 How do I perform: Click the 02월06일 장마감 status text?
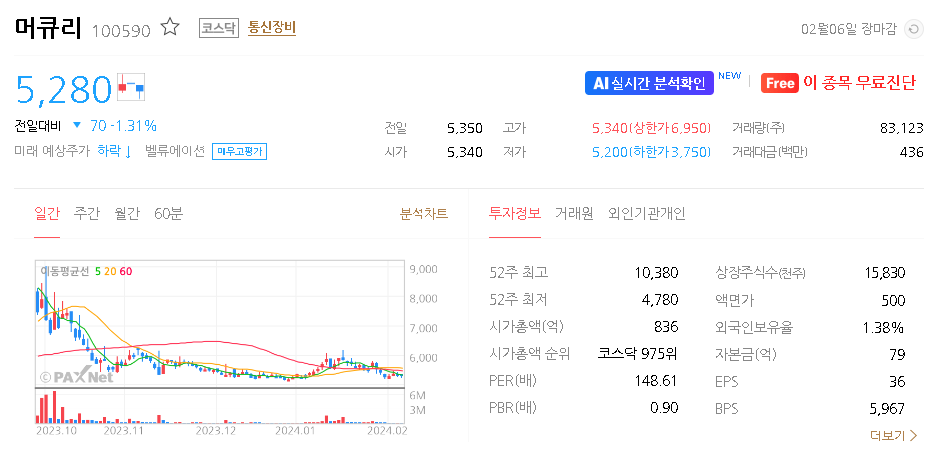(849, 30)
